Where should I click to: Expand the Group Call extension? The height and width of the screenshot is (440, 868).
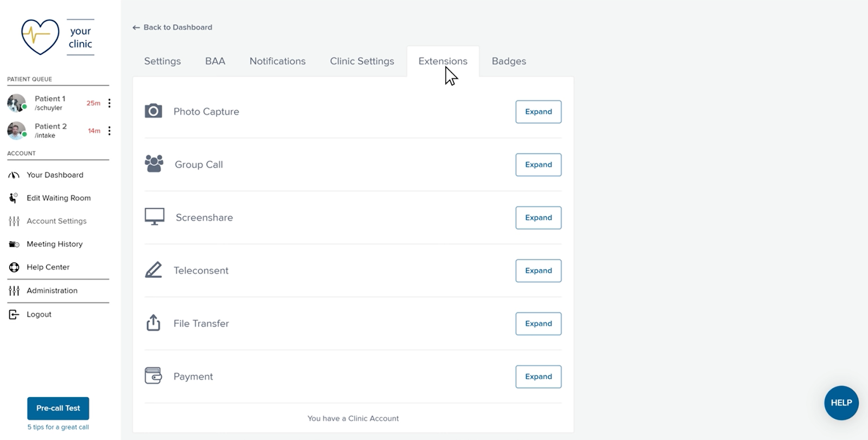tap(538, 165)
